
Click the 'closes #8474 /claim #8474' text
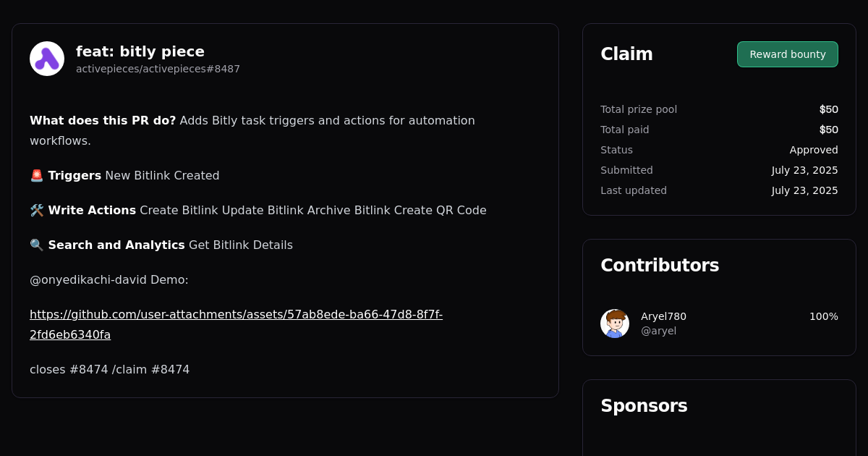coord(109,369)
